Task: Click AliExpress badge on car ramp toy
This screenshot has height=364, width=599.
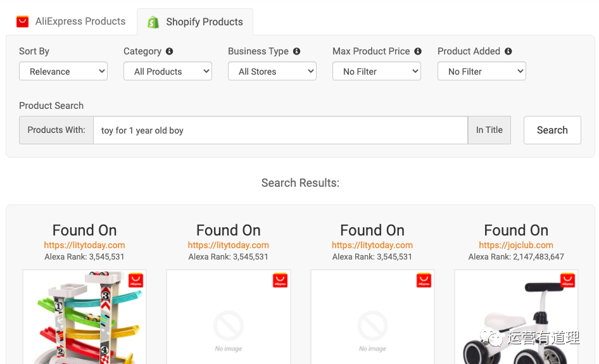Action: 136,280
